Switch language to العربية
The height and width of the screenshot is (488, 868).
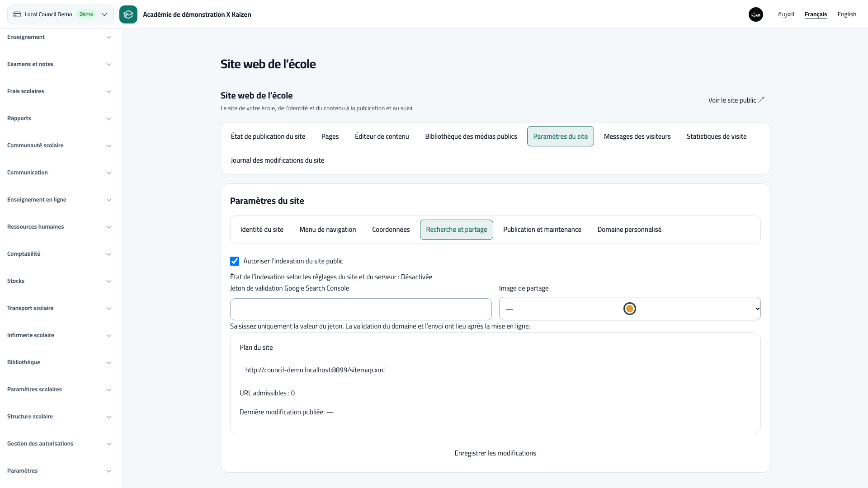[x=786, y=14]
